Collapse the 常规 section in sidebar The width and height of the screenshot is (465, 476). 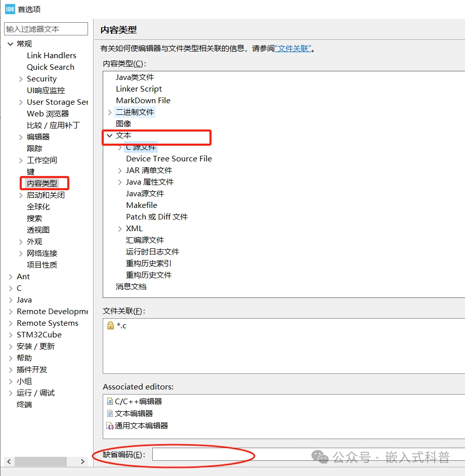(11, 44)
